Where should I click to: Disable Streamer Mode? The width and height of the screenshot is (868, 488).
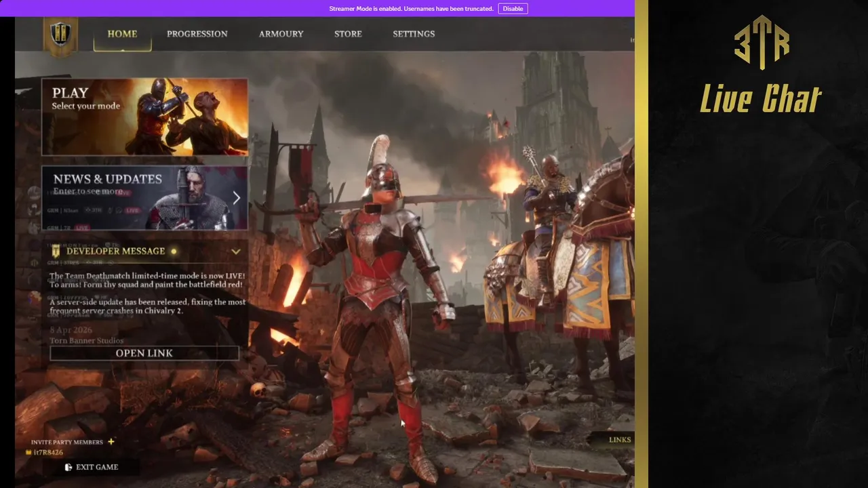[513, 9]
